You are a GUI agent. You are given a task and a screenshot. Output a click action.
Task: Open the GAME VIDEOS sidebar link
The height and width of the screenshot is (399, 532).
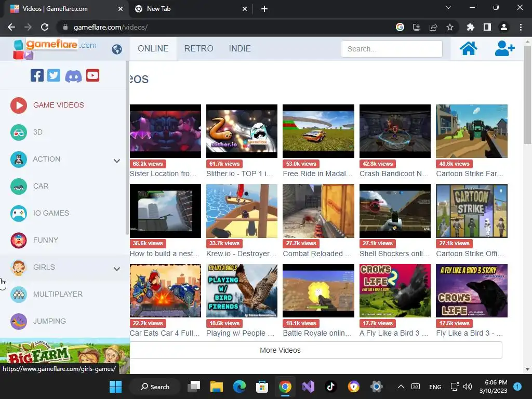point(58,105)
